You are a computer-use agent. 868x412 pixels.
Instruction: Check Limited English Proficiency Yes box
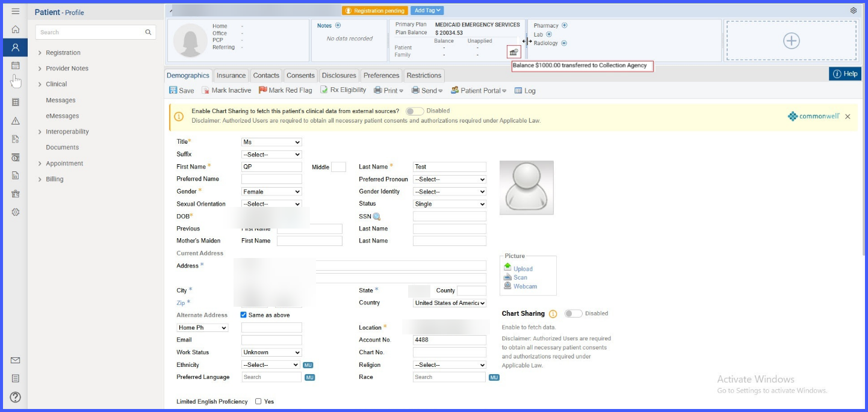258,401
